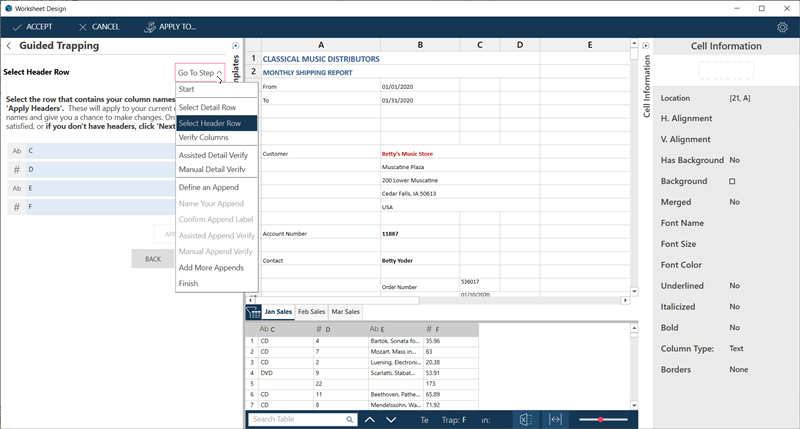This screenshot has height=429, width=800.
Task: Click the back arrow beside Guided Trapping
Action: 9,46
